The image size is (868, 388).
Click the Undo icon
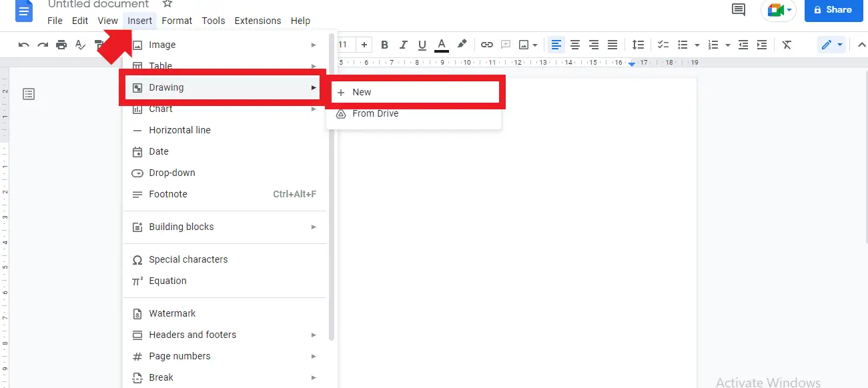tap(24, 45)
